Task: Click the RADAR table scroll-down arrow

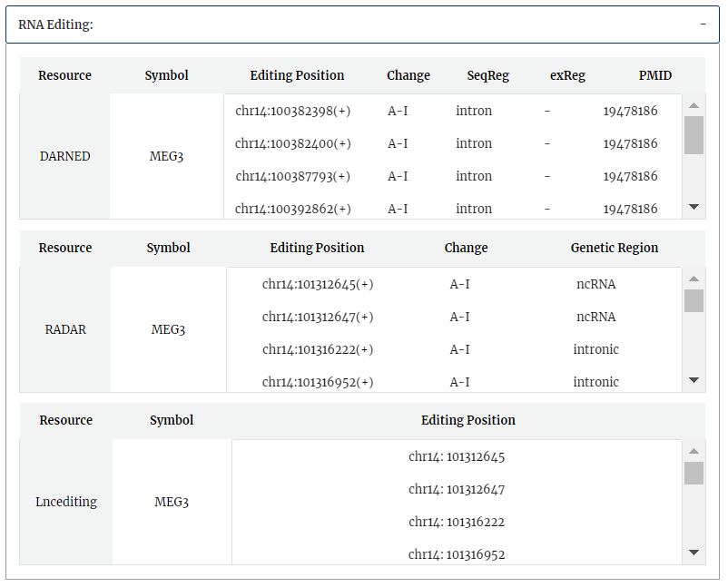Action: click(694, 380)
